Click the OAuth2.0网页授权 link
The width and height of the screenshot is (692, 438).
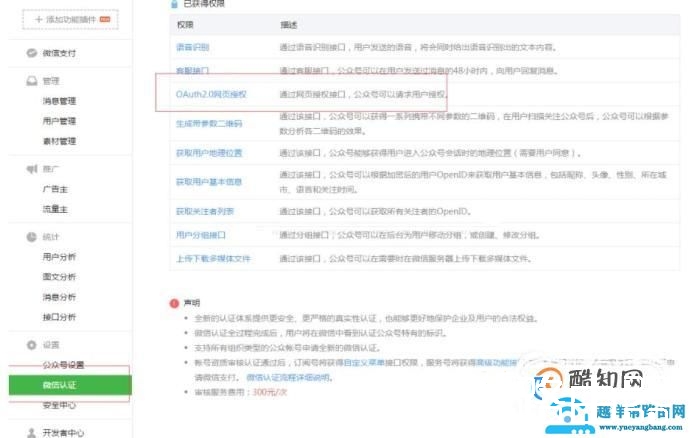tap(211, 94)
